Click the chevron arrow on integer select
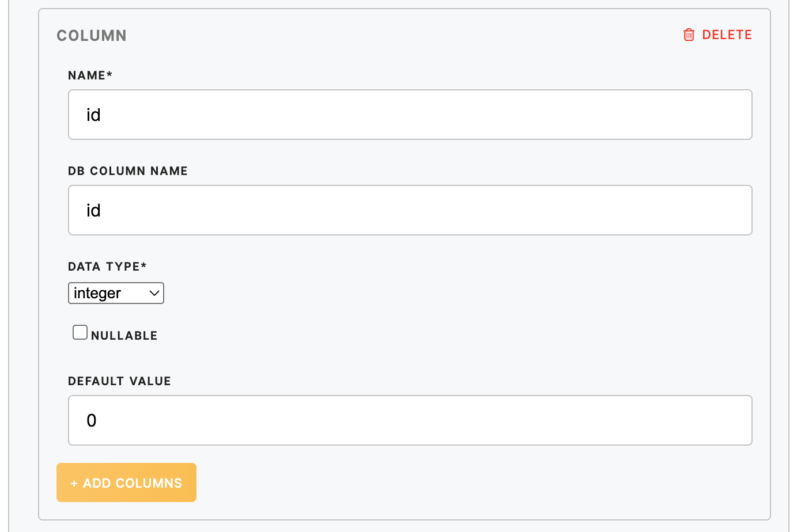 tap(154, 293)
